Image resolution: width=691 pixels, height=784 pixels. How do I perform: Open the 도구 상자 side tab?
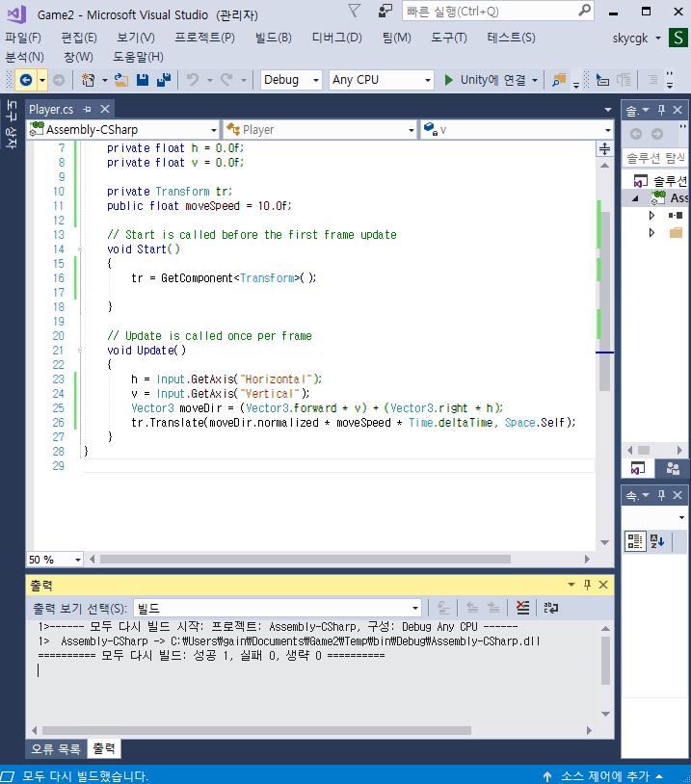[11, 125]
